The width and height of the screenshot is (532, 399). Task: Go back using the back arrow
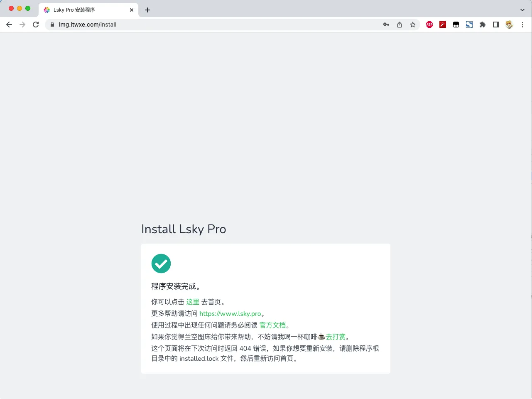(x=9, y=25)
